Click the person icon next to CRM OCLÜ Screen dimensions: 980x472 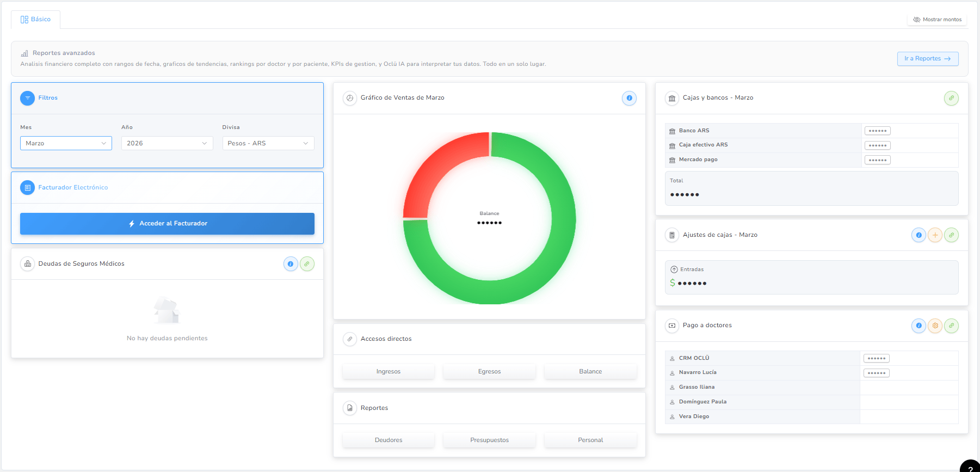pyautogui.click(x=672, y=358)
